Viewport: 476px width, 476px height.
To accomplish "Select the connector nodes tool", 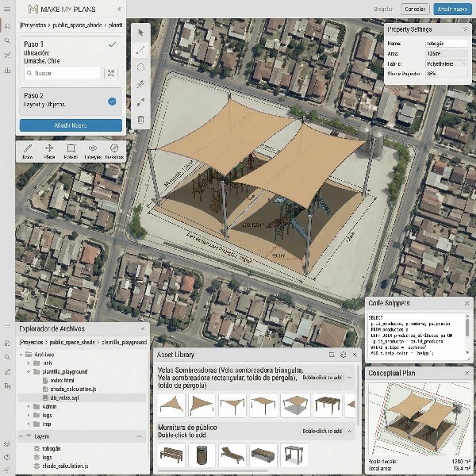I will (140, 102).
